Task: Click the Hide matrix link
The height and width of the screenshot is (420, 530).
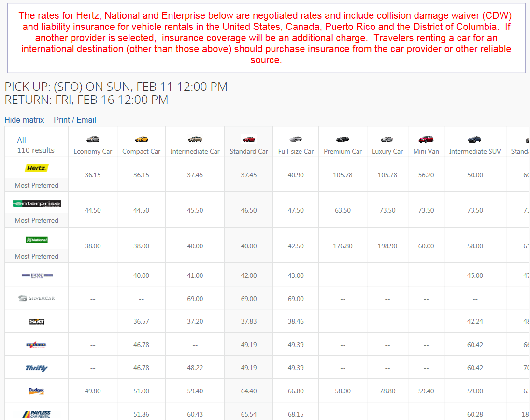Action: pyautogui.click(x=24, y=120)
